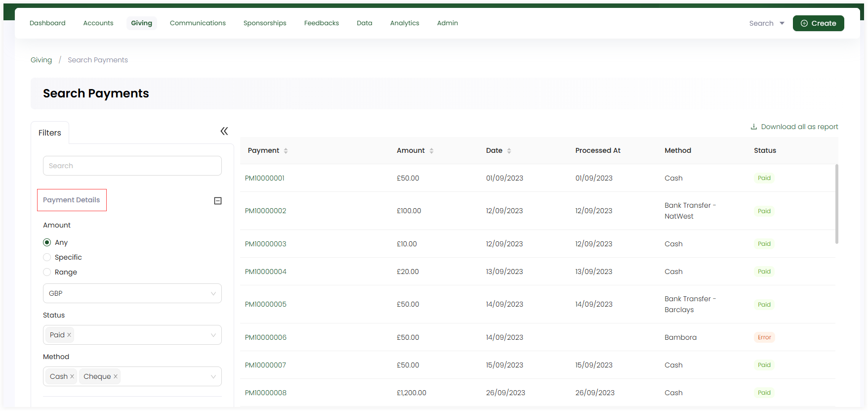The width and height of the screenshot is (868, 411).
Task: Sort table by Payment column
Action: 286,151
